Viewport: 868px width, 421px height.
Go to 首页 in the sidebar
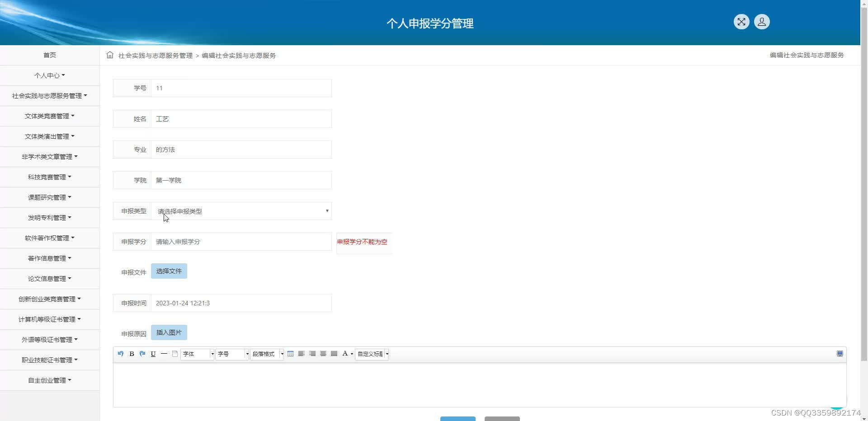click(50, 55)
